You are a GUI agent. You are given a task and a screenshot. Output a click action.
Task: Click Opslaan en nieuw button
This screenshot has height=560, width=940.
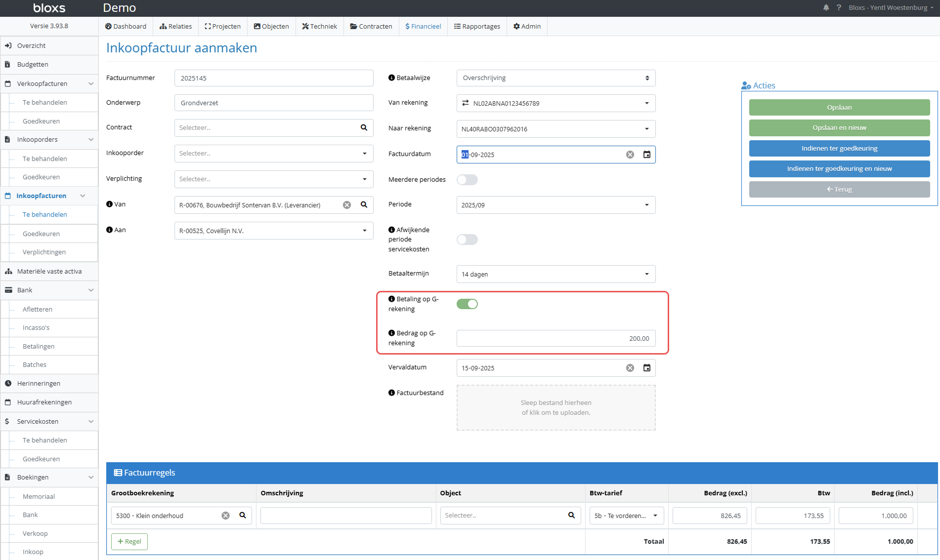[839, 127]
